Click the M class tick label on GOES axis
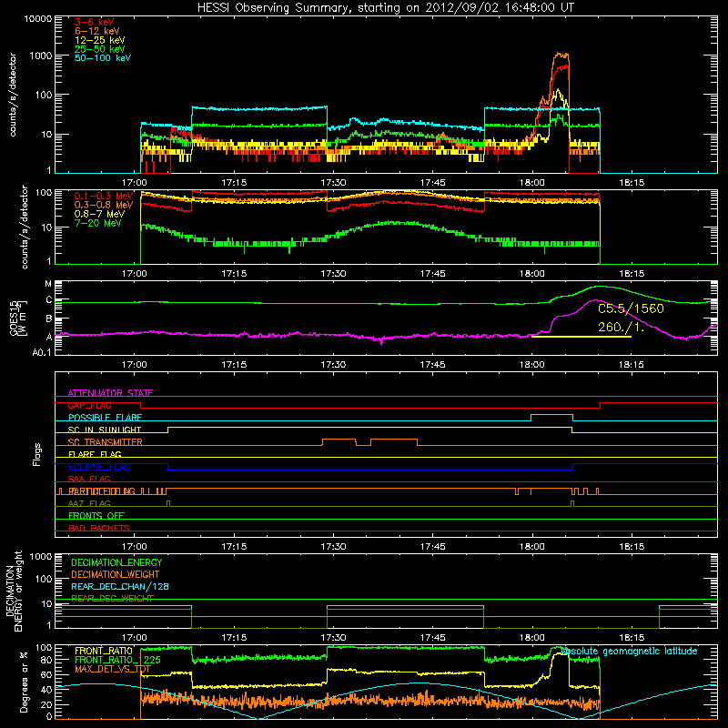Screen dimensions: 728x728 (48, 284)
